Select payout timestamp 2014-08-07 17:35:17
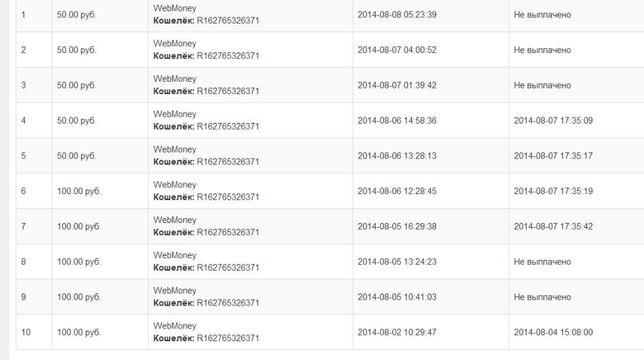644x360 pixels. coord(553,156)
